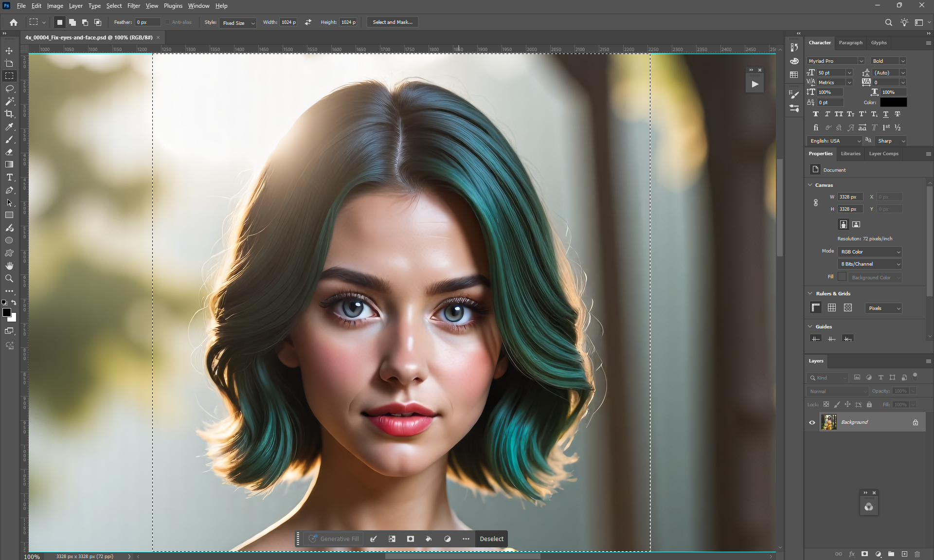The image size is (934, 560).
Task: Toggle the rulers display button
Action: [x=816, y=307]
